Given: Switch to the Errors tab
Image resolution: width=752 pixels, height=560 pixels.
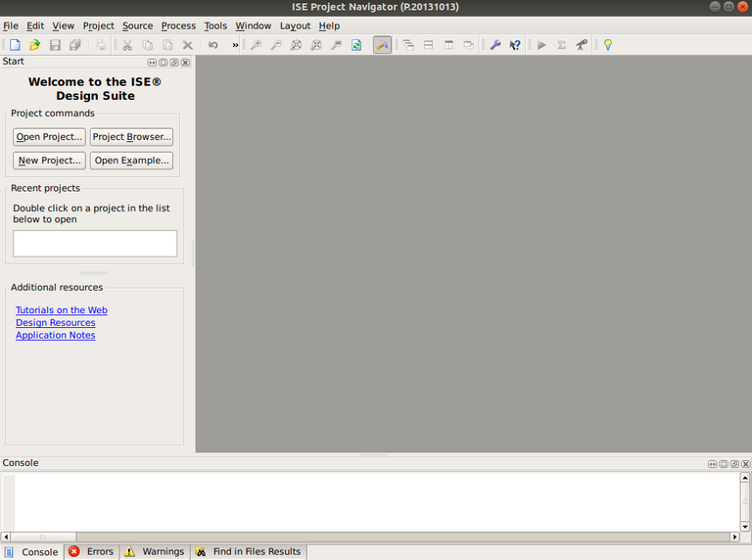Looking at the screenshot, I should click(x=92, y=552).
